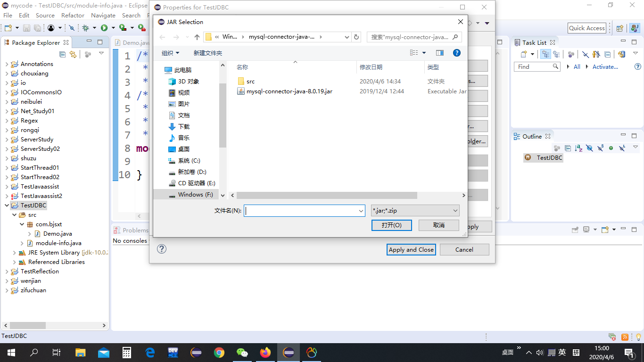Screen dimensions: 644x362
Task: Click the navigation pane vertical scrollbar
Action: pyautogui.click(x=223, y=115)
